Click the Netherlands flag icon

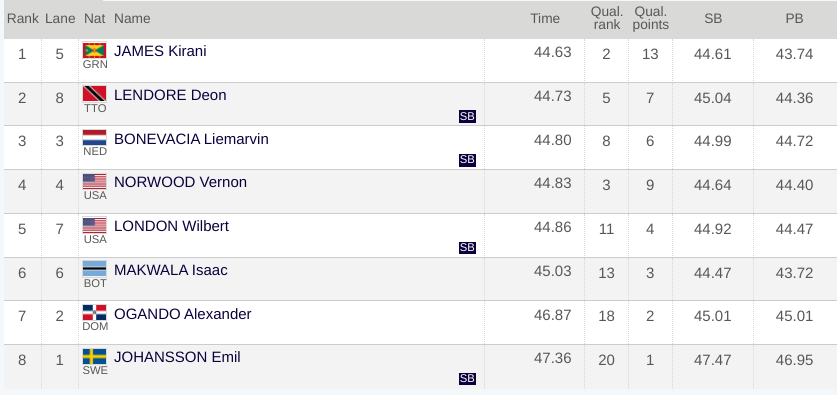94,138
